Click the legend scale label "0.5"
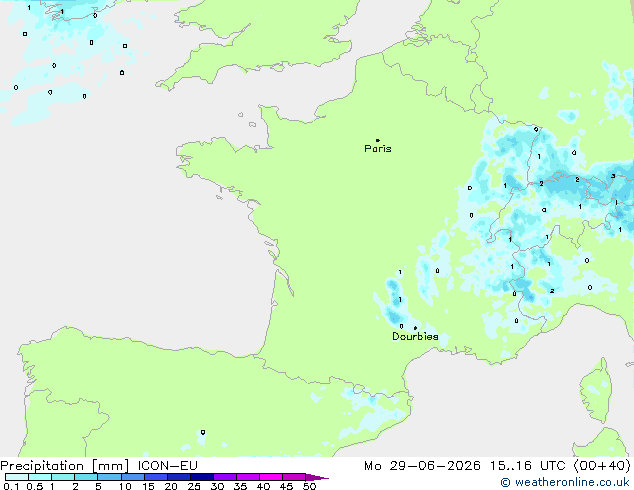This screenshot has height=490, width=634. pyautogui.click(x=34, y=486)
